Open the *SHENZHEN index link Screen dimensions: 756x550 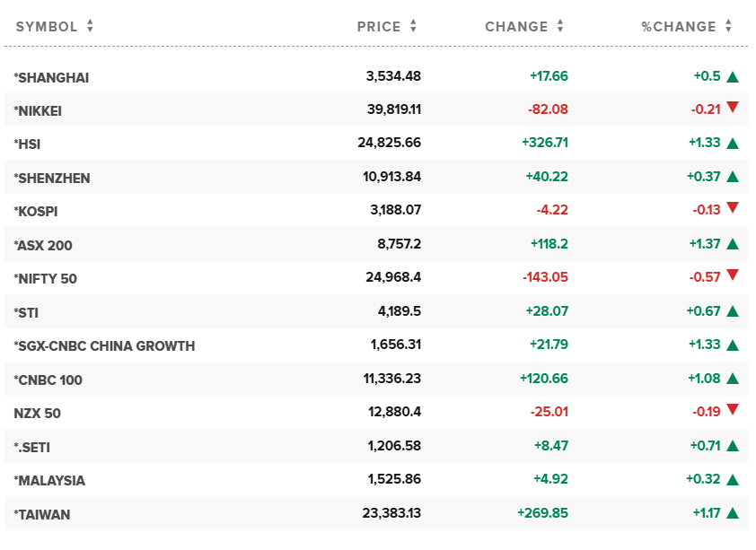point(52,178)
